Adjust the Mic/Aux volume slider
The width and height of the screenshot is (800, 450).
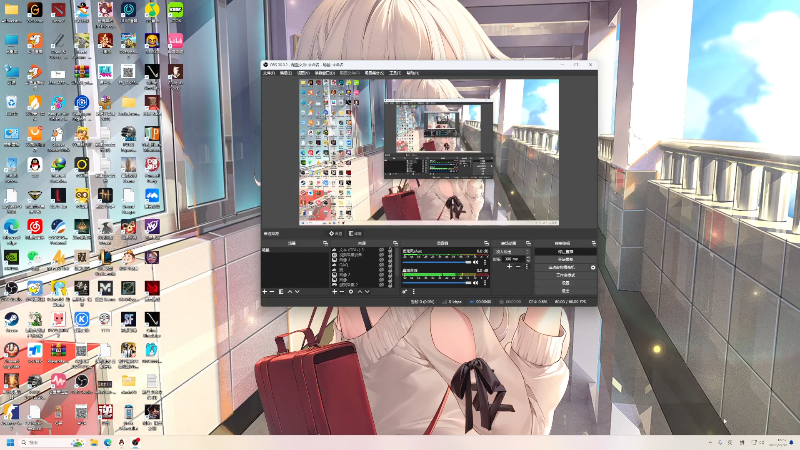tap(436, 262)
